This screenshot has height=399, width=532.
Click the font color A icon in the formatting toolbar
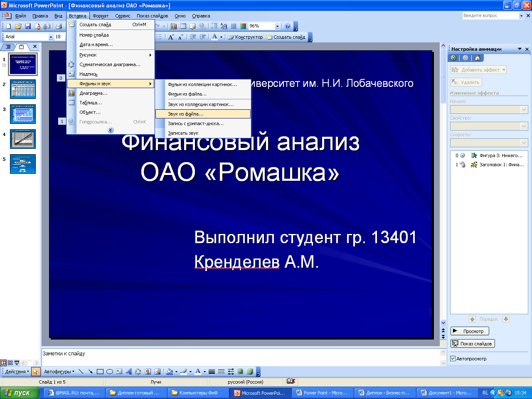tap(214, 37)
